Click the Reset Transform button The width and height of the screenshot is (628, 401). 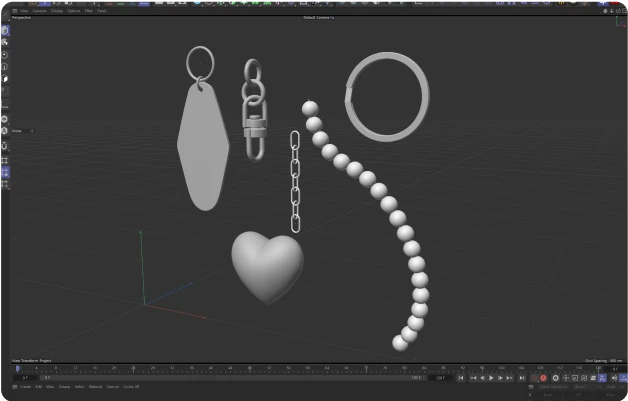pos(554,387)
